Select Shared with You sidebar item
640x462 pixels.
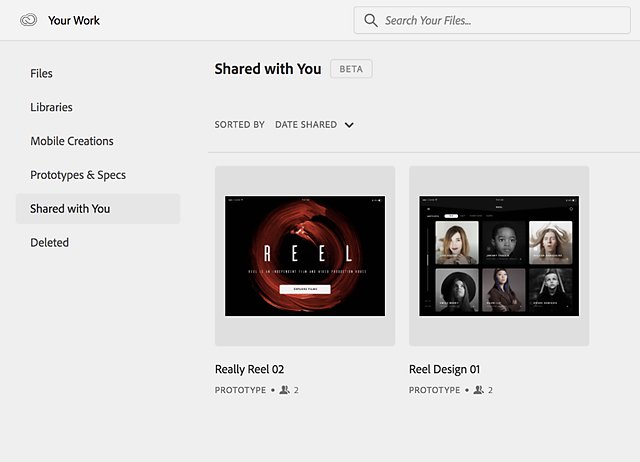pos(98,209)
